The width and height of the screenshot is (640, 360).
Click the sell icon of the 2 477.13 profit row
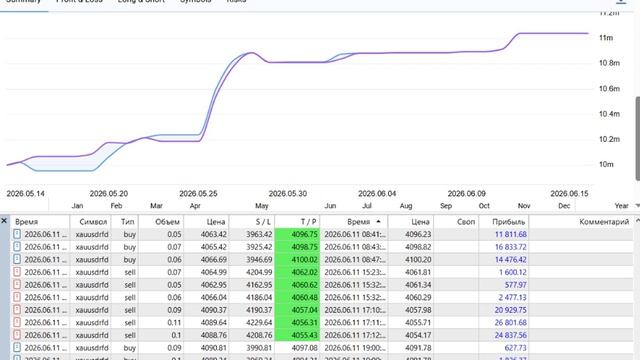(17, 298)
